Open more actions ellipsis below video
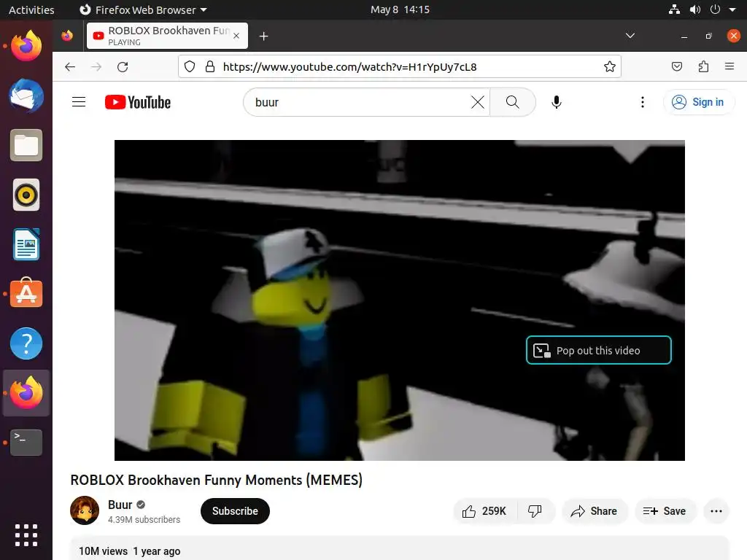 point(716,511)
